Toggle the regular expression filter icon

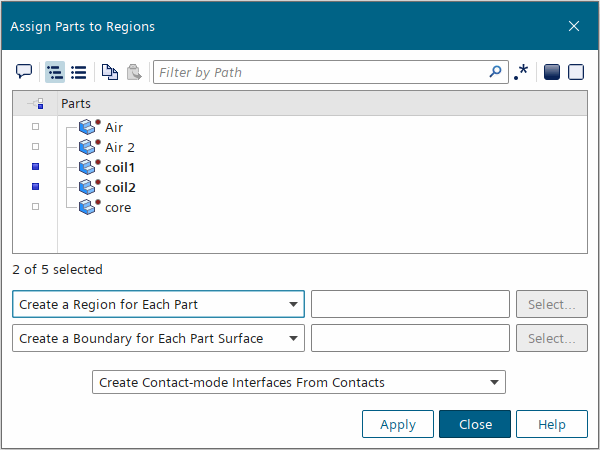click(x=521, y=72)
